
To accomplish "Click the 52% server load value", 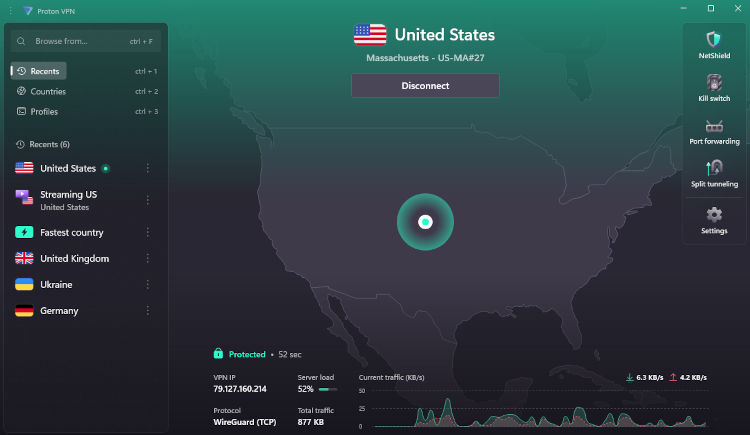I will 305,389.
